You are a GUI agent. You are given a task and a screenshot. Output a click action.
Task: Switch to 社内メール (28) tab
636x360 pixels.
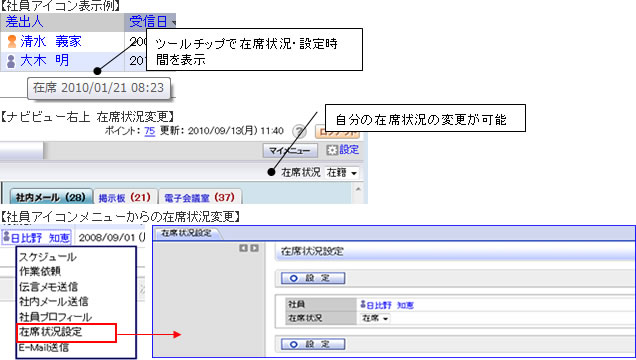coord(51,197)
